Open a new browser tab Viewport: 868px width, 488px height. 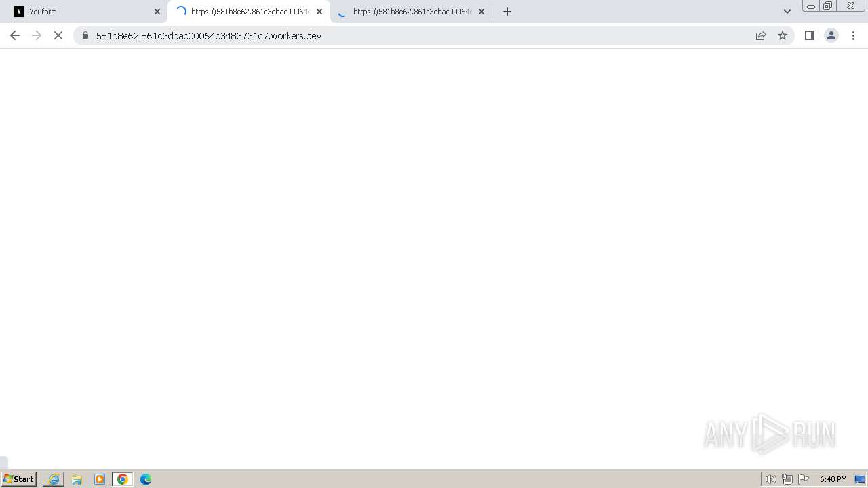[x=507, y=12]
